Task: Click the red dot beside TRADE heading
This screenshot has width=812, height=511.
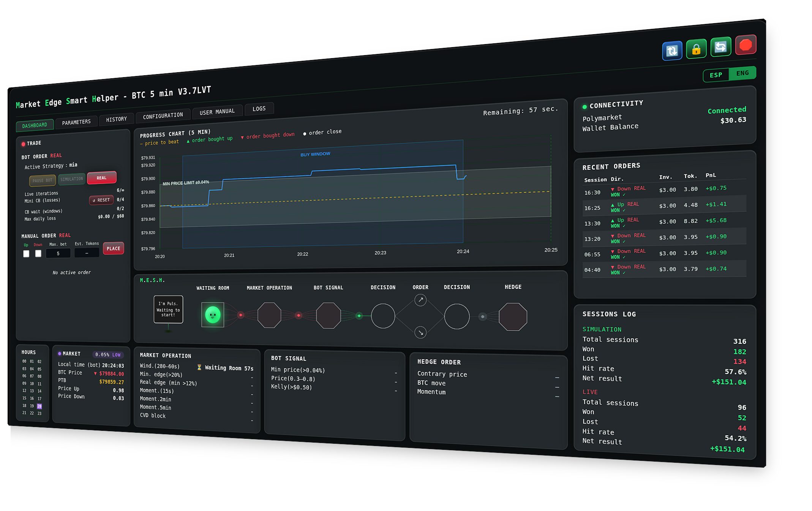Action: (23, 144)
